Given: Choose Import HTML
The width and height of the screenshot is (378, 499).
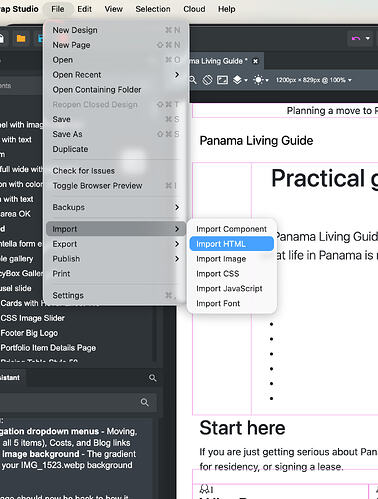Looking at the screenshot, I should coord(232,244).
